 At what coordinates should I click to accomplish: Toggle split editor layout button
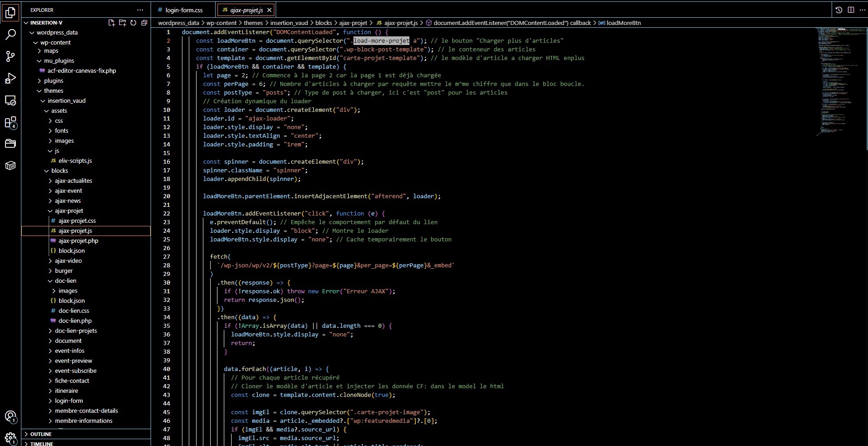[851, 10]
